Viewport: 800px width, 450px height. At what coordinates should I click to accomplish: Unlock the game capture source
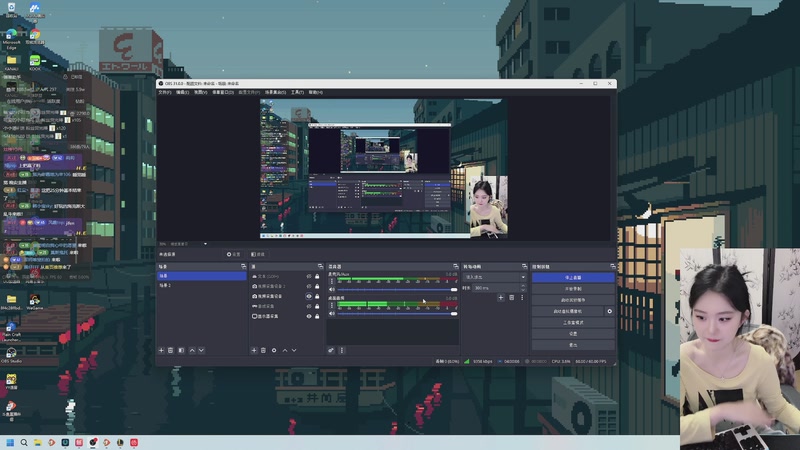coord(317,306)
